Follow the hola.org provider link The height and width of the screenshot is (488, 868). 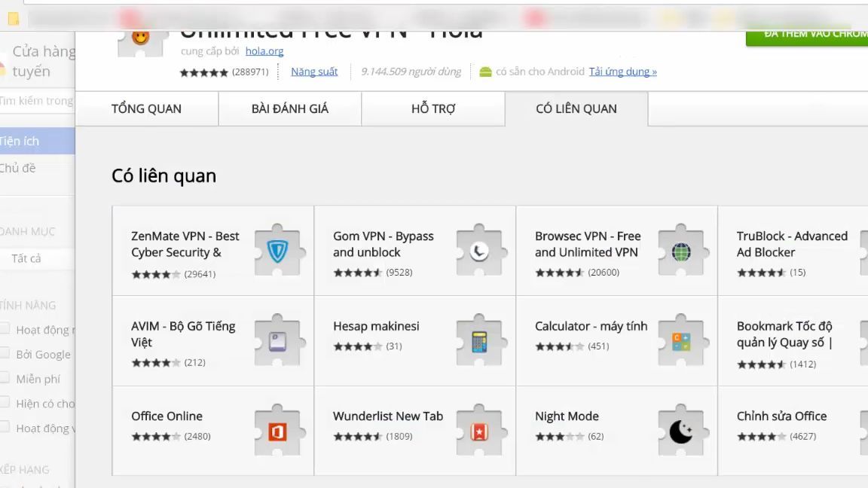click(264, 51)
